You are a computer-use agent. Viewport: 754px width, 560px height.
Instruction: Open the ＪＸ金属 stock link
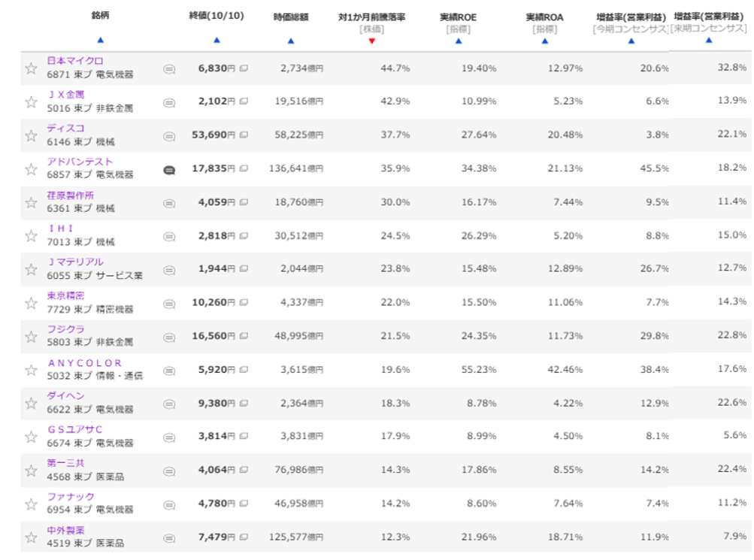[x=65, y=95]
